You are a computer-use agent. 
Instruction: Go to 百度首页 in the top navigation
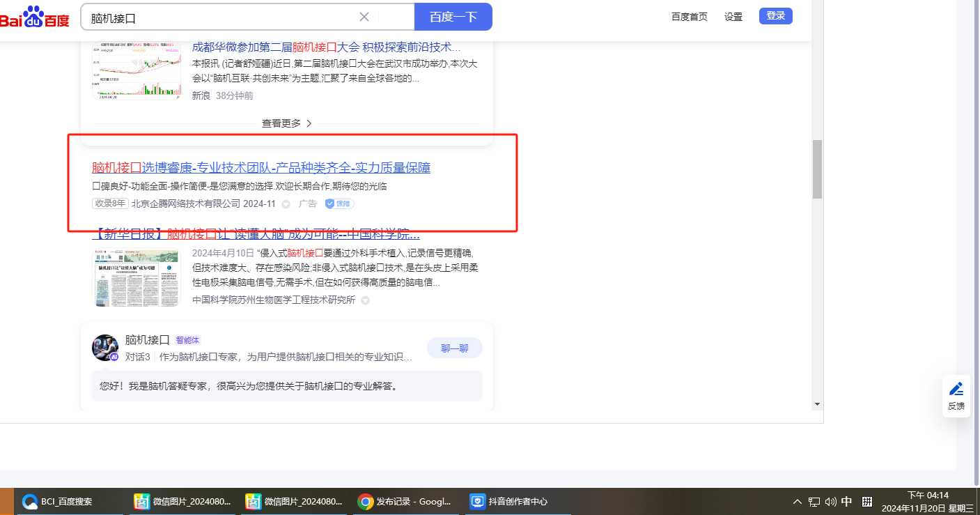point(689,17)
